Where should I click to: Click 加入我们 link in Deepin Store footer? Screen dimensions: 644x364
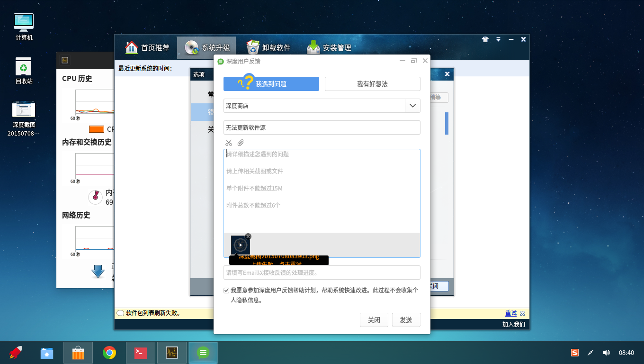tap(514, 325)
